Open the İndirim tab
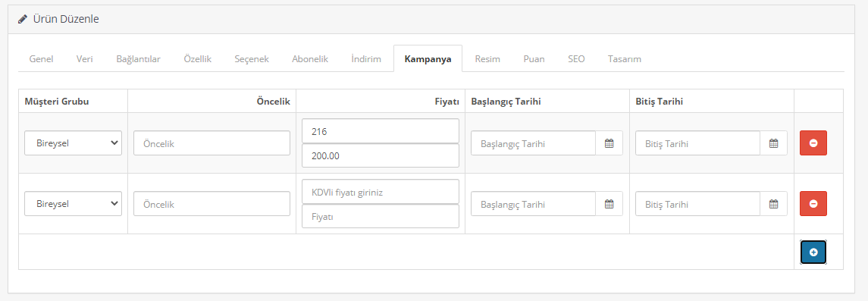868x301 pixels. click(x=366, y=59)
